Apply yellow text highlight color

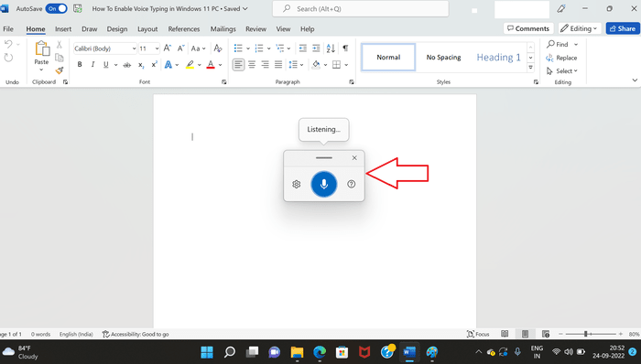[190, 64]
